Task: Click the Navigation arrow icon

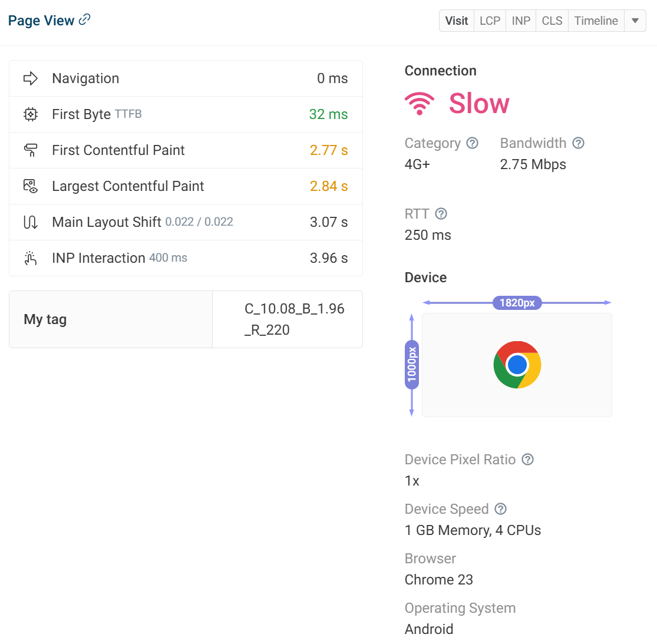Action: 31,78
